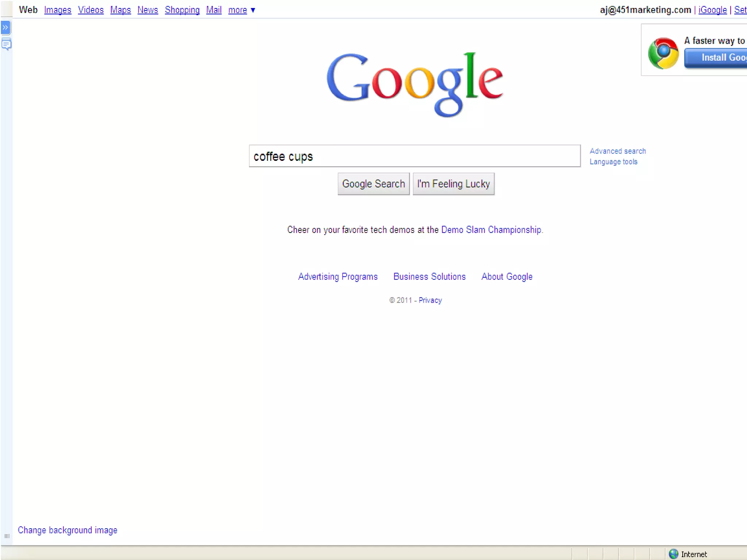Click Change background image link
747x560 pixels.
click(67, 530)
